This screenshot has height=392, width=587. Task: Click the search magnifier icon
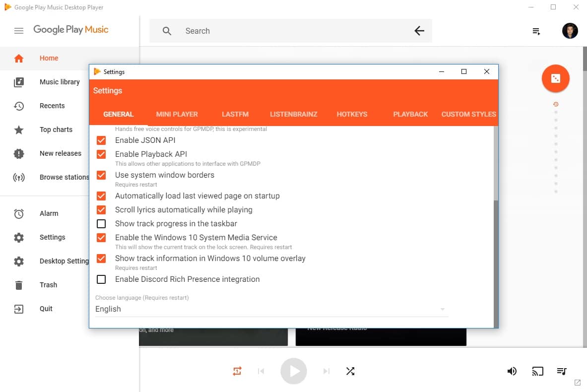click(167, 31)
